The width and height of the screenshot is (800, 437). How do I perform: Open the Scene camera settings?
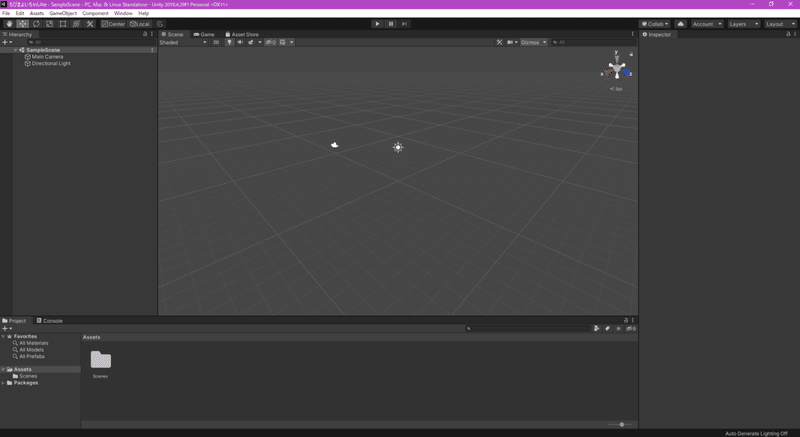pos(512,42)
